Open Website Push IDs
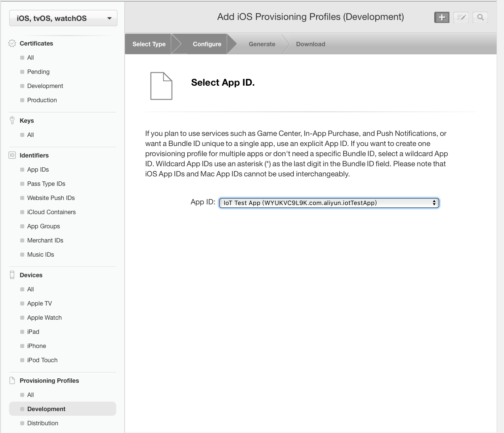 (x=51, y=198)
